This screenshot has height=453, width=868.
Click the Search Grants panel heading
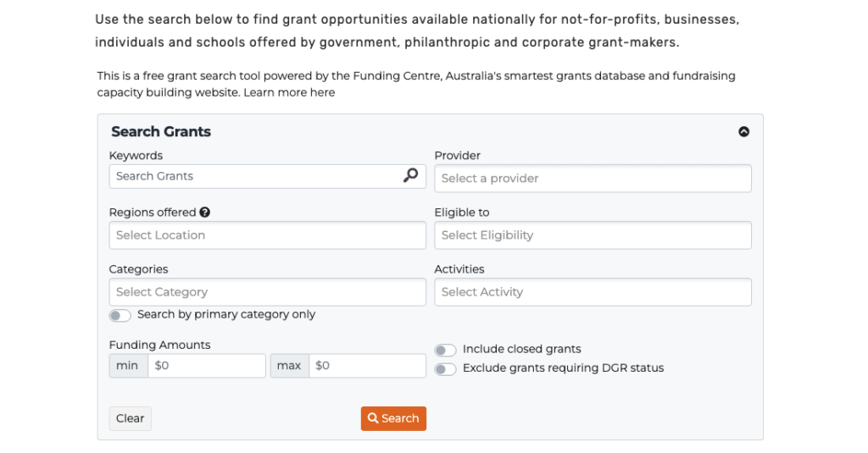161,132
